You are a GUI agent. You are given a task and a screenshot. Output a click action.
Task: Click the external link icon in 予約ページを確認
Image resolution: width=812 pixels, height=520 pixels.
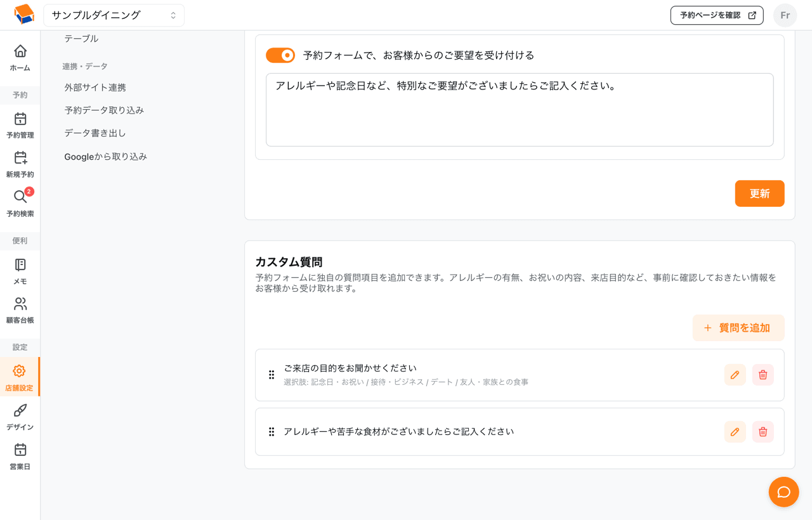coord(752,15)
